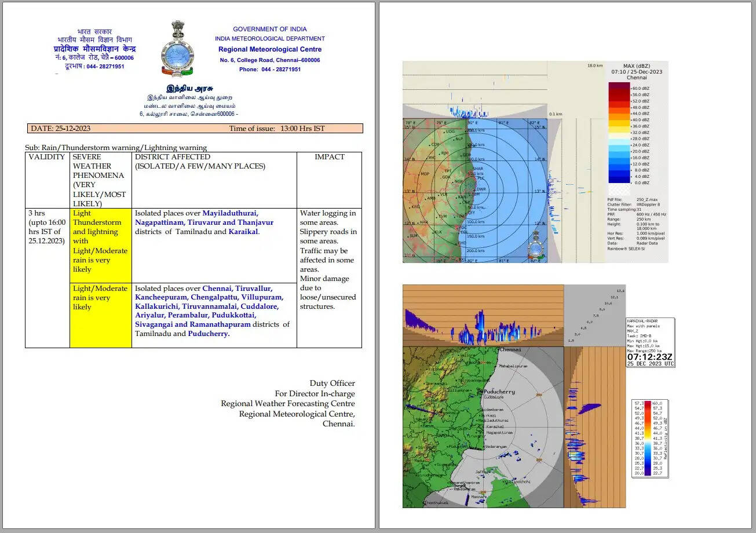Click the IMPACT column header
Image resolution: width=756 pixels, height=533 pixels.
pyautogui.click(x=329, y=157)
